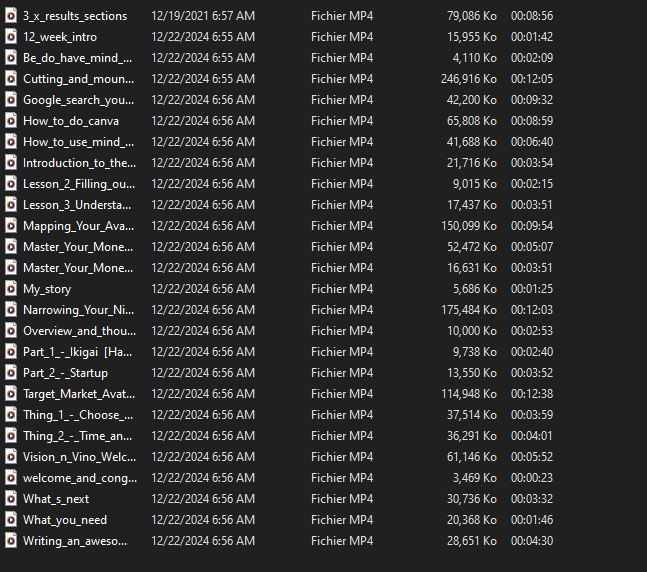647x572 pixels.
Task: Click the video icon beside 3_x_results_sections
Action: tap(10, 16)
